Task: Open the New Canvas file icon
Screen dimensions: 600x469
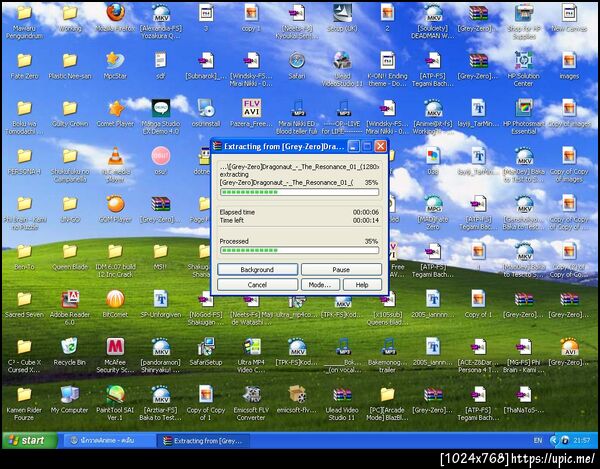Action: (569, 13)
